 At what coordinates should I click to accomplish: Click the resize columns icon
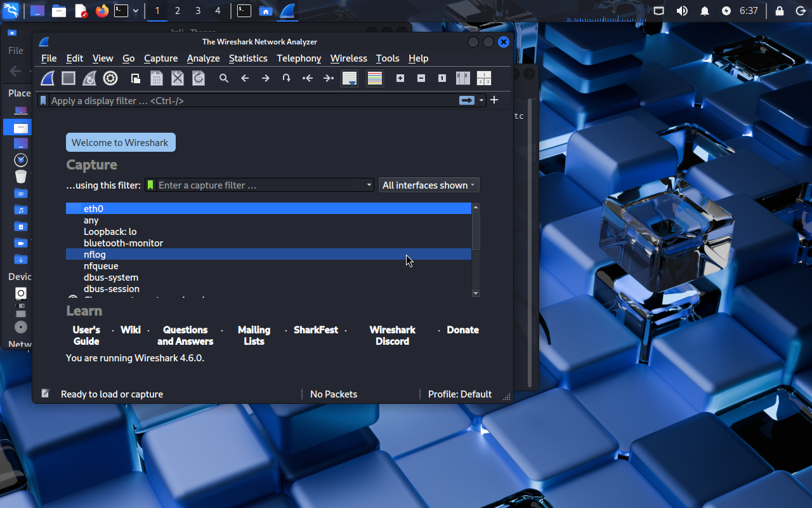tap(463, 78)
